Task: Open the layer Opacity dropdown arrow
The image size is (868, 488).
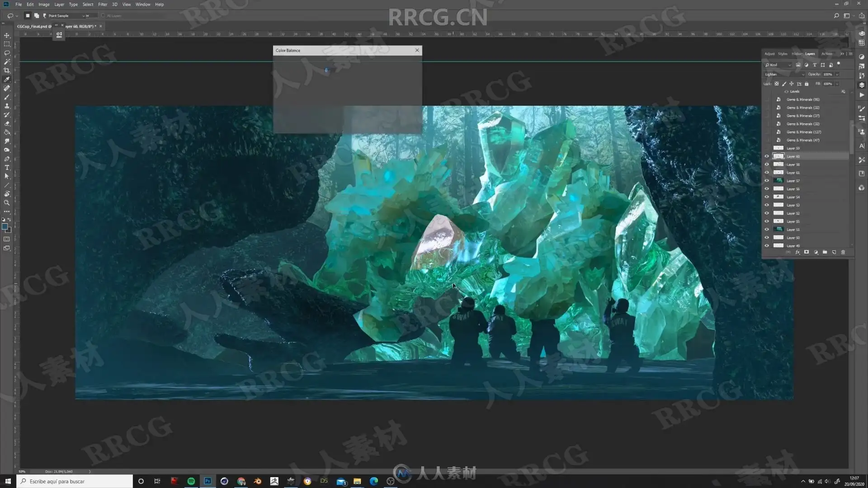Action: (837, 74)
